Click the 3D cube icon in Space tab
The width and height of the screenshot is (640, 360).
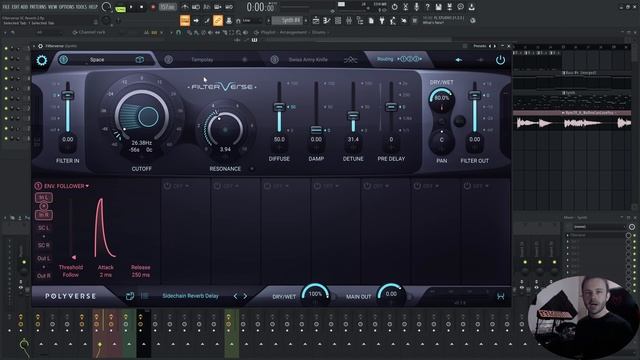pyautogui.click(x=140, y=60)
